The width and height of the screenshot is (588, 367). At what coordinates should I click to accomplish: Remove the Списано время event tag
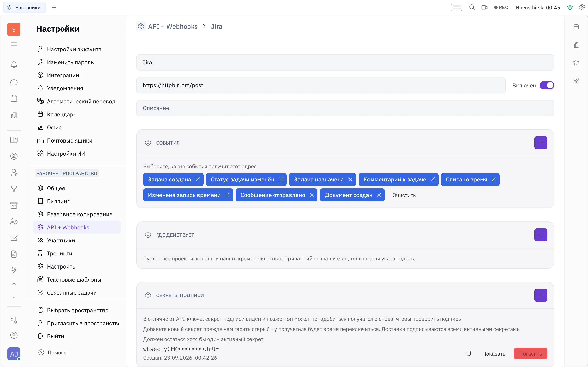[x=494, y=179]
